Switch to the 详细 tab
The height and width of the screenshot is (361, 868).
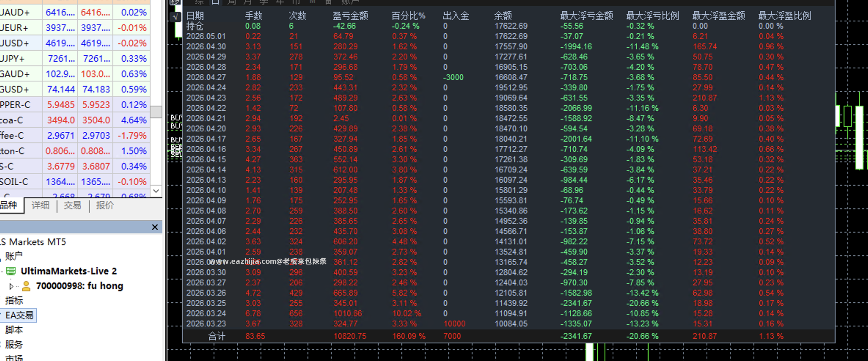(40, 205)
